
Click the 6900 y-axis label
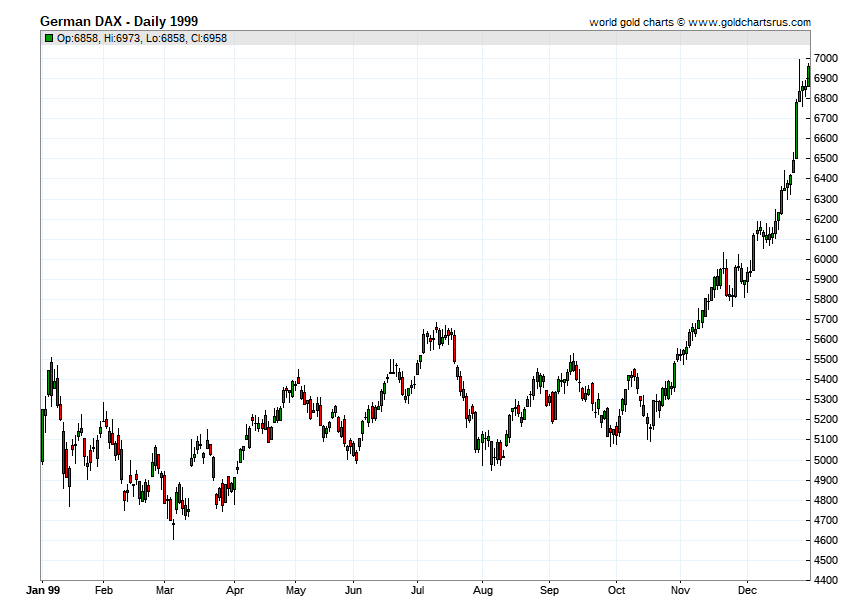pyautogui.click(x=826, y=79)
